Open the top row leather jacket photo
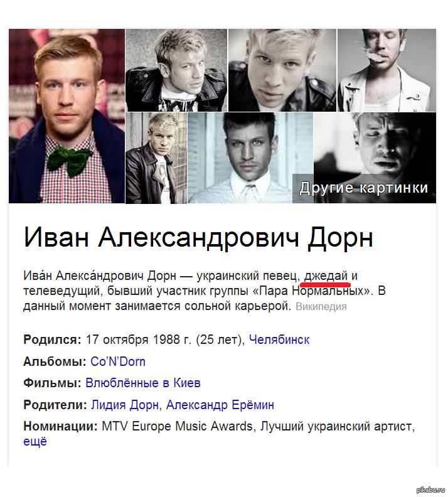448x497 pixels. [x=176, y=70]
